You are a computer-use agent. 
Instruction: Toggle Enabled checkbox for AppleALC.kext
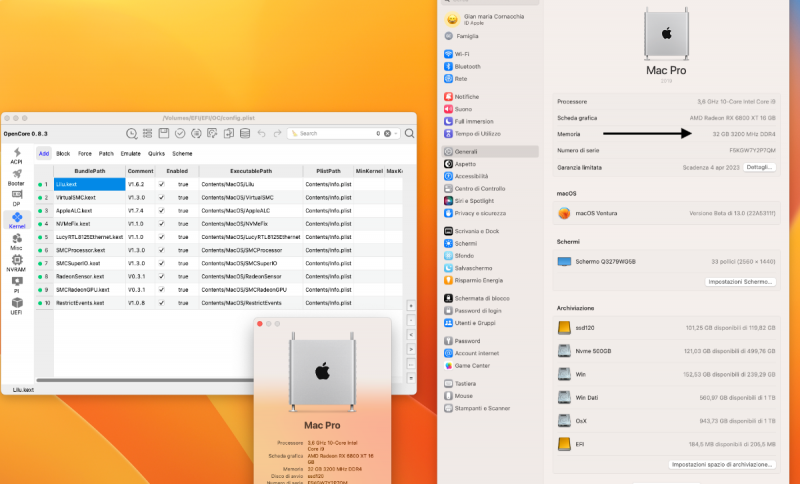click(x=161, y=211)
